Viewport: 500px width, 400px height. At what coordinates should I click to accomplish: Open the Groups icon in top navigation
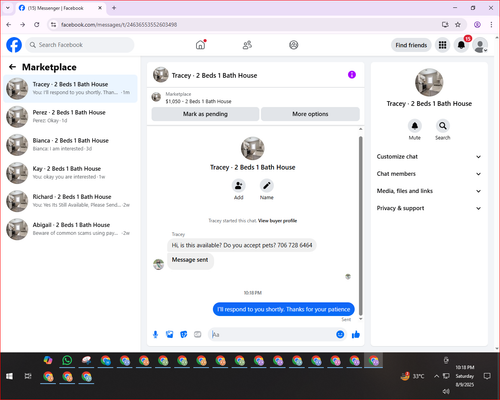click(x=294, y=45)
